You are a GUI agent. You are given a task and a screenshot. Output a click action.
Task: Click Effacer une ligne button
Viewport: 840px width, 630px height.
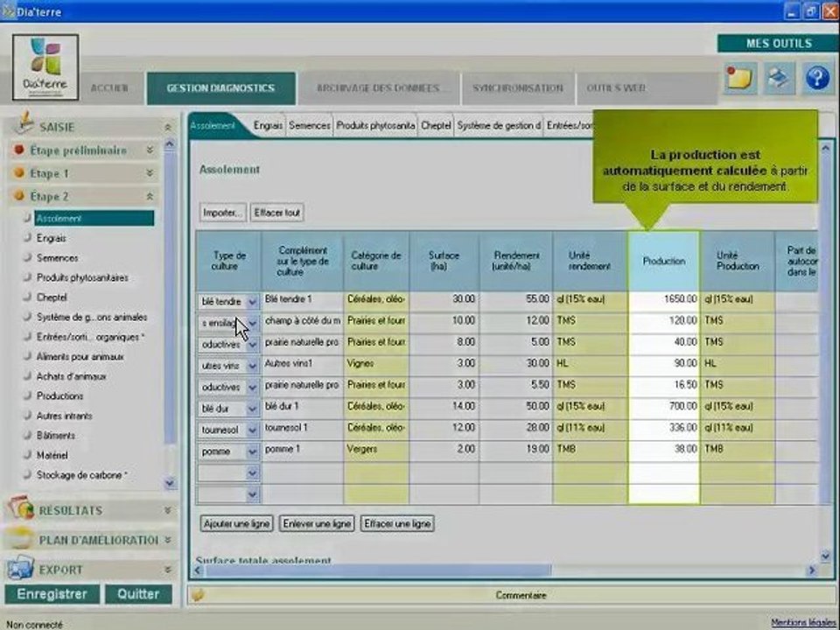point(397,523)
